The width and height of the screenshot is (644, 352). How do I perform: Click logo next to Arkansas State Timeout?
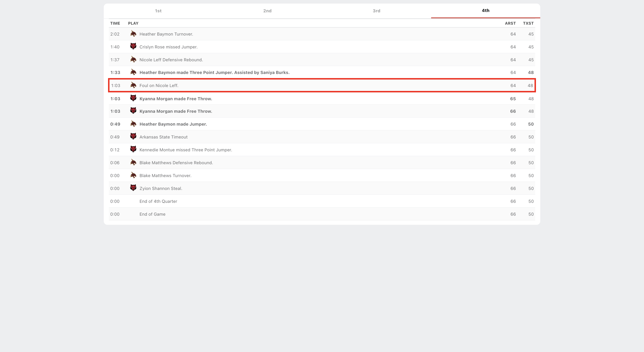(133, 137)
